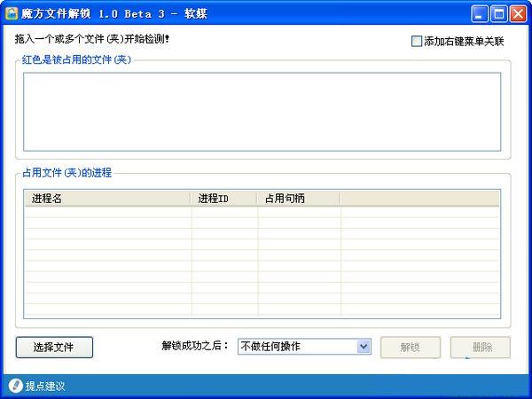
Task: Enable the 添加右键菜单关联 checkbox
Action: 417,42
